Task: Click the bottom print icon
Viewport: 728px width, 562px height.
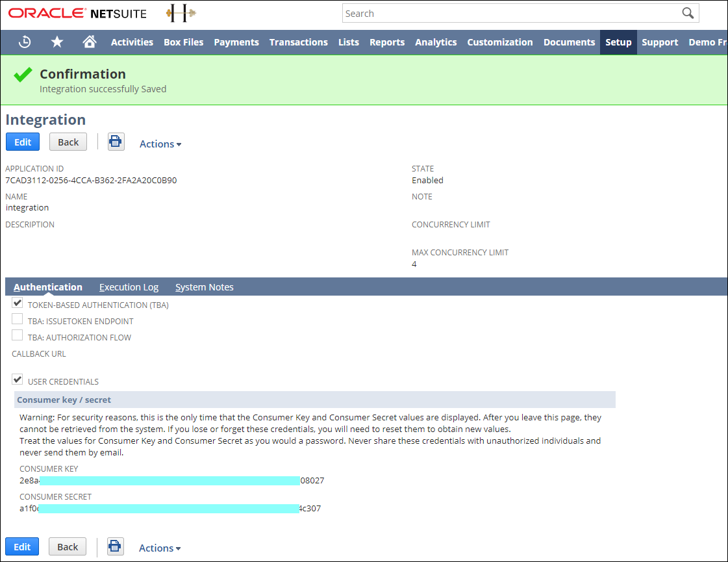Action: 115,547
